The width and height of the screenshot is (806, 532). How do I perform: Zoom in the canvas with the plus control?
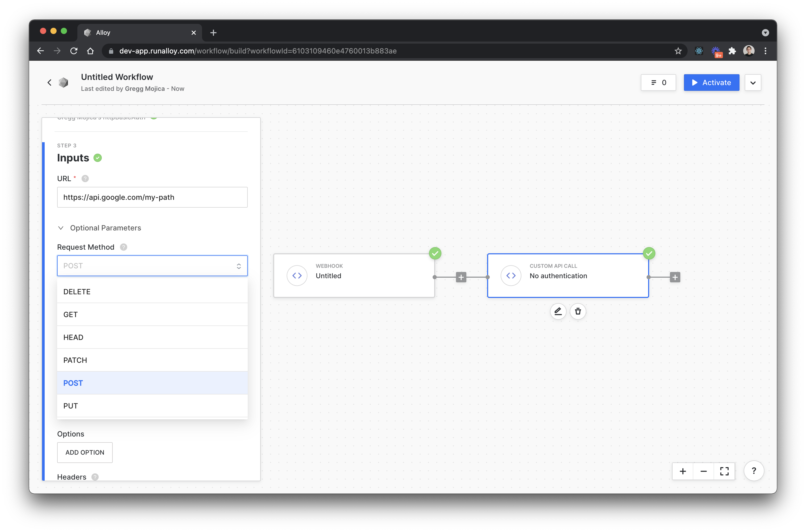click(x=683, y=471)
